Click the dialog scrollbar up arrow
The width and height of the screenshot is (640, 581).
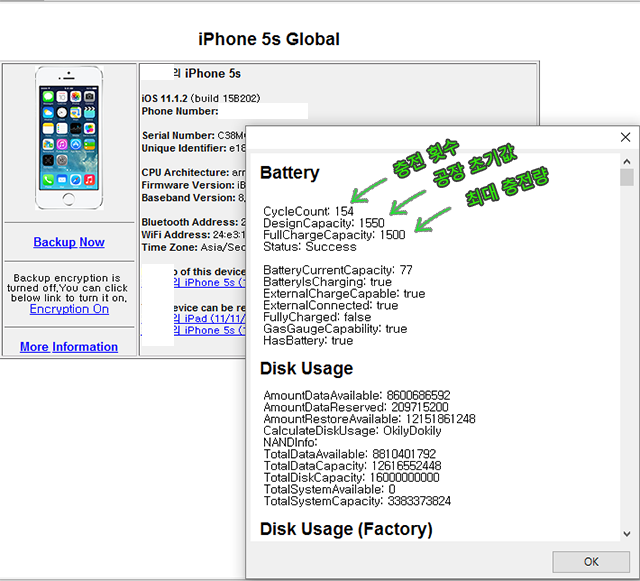point(627,161)
